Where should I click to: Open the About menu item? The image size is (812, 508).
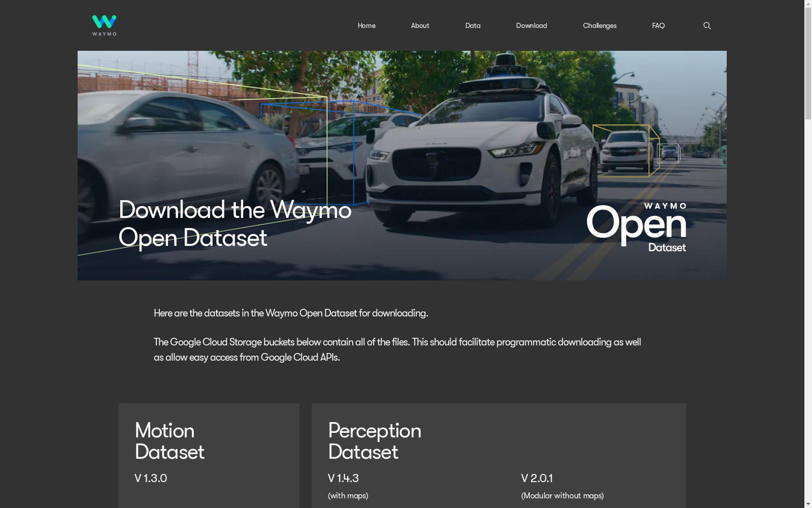(x=420, y=26)
